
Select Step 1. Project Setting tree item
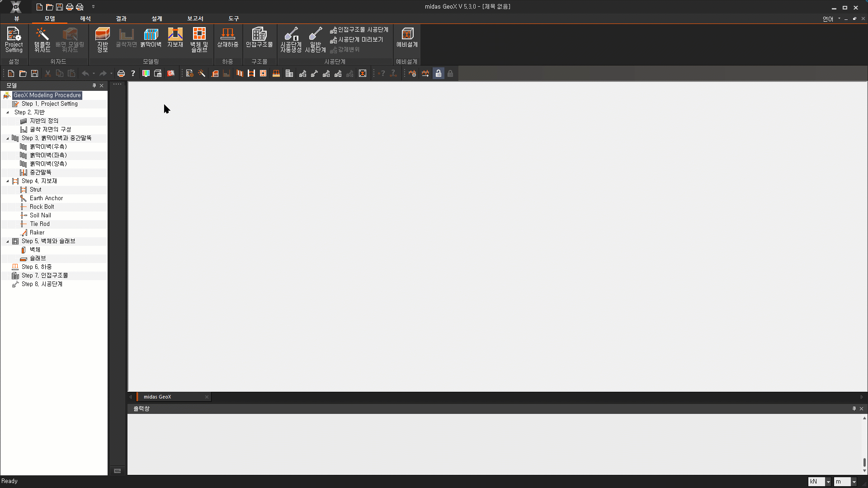click(50, 104)
